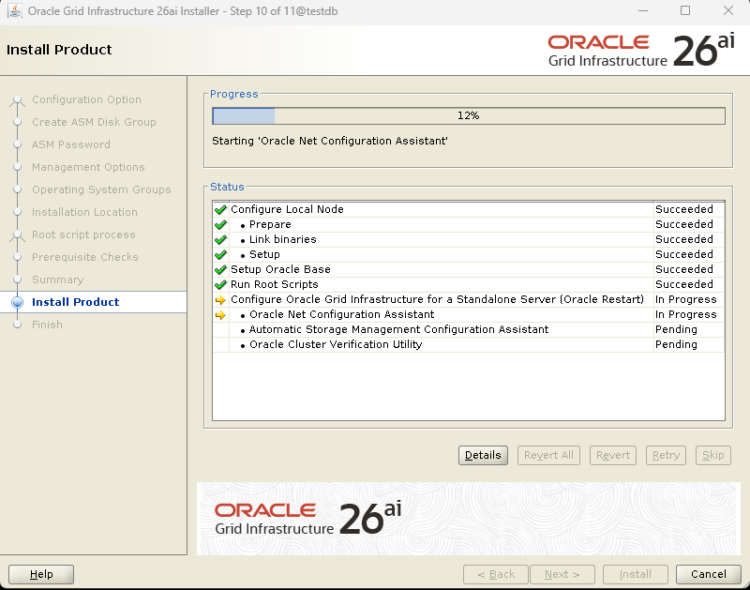This screenshot has width=750, height=590.
Task: Click the Install Product step bullet icon
Action: tap(17, 302)
